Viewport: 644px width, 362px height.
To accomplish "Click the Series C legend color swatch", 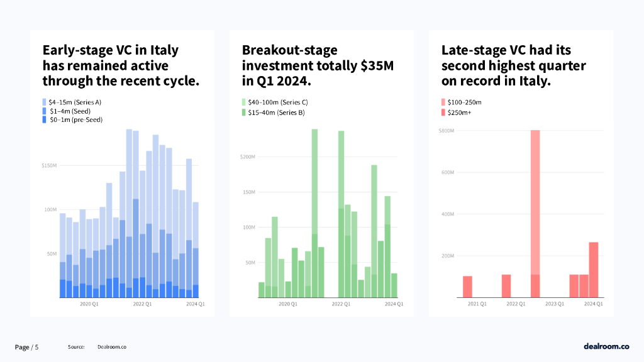I will click(245, 102).
